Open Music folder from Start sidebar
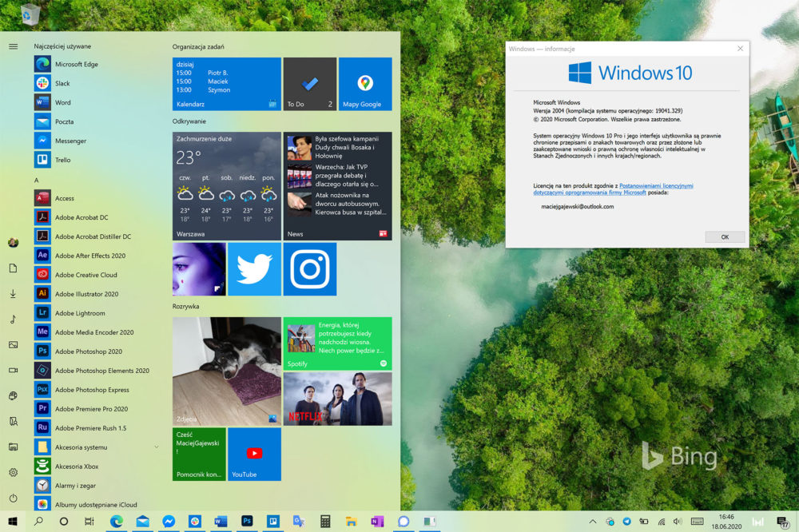 pyautogui.click(x=14, y=319)
